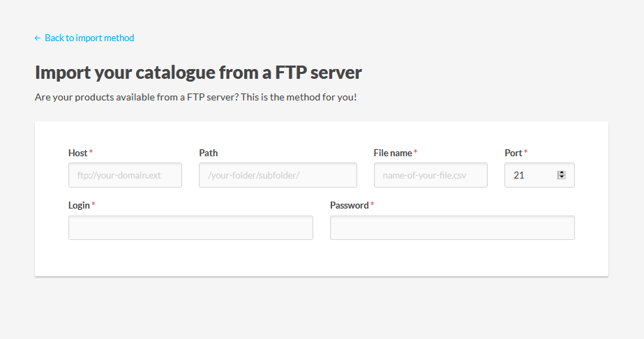Open the 'Back to import method' link
The image size is (644, 339).
[89, 38]
